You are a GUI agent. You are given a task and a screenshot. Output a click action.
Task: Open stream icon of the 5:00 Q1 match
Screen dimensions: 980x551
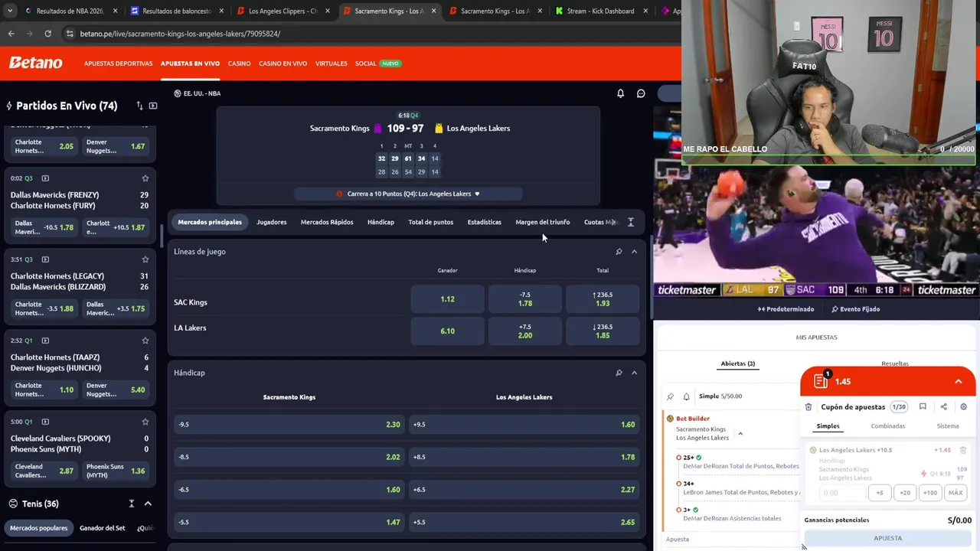tap(45, 422)
